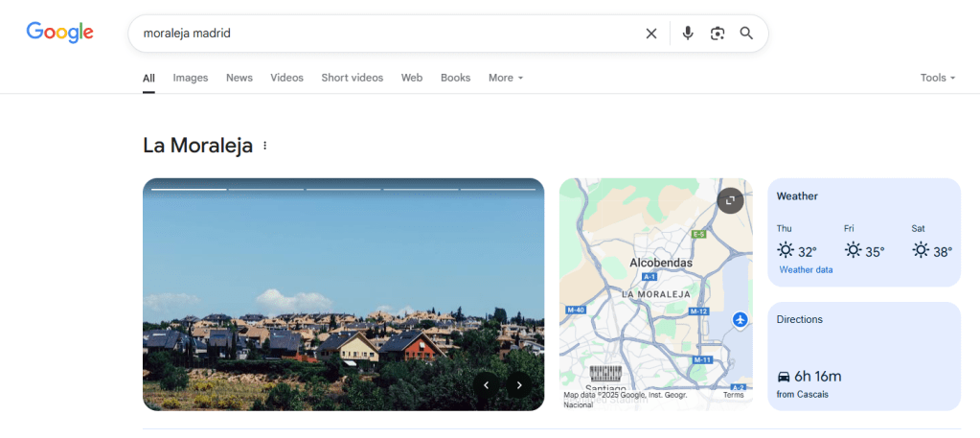Open three-dot options next to La Moraleja
This screenshot has height=438, width=980.
tap(265, 146)
